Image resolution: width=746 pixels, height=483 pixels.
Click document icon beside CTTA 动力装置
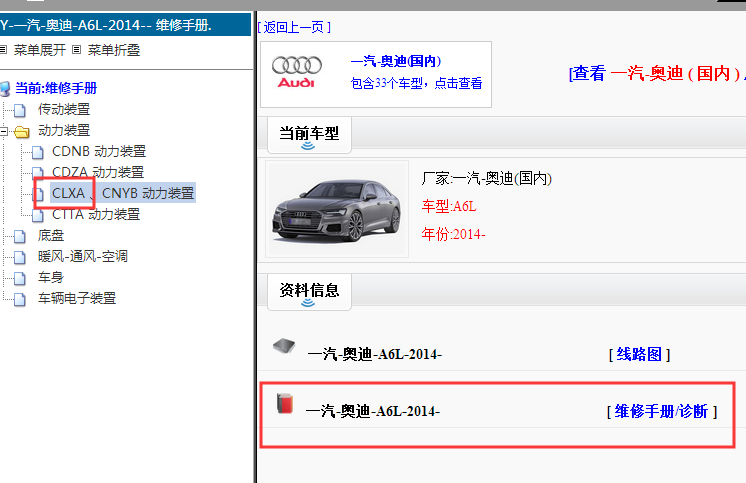click(38, 215)
